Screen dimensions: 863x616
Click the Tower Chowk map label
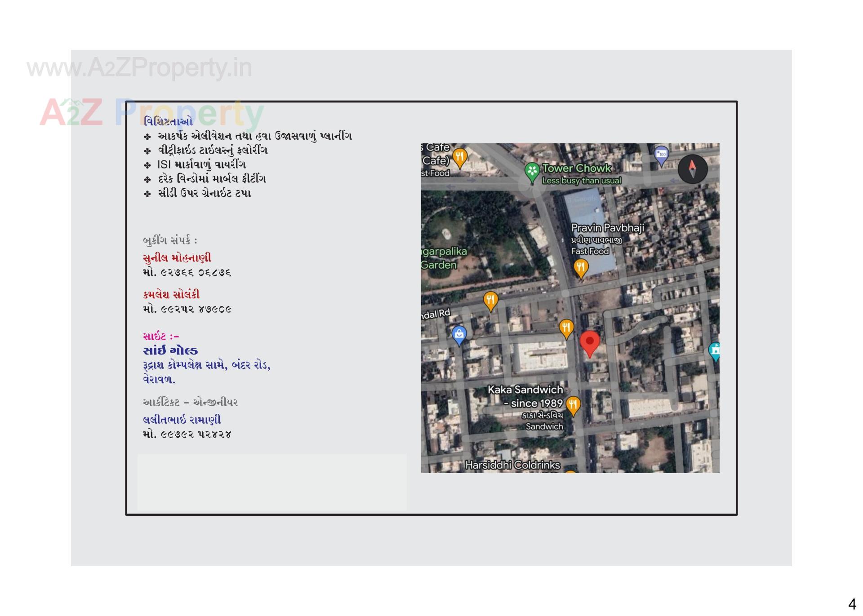pos(577,168)
